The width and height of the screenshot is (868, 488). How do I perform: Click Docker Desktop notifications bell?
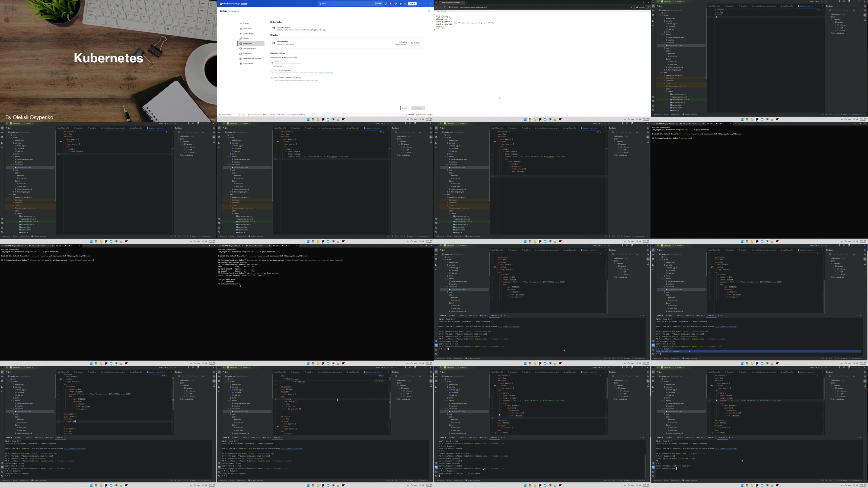[x=391, y=4]
